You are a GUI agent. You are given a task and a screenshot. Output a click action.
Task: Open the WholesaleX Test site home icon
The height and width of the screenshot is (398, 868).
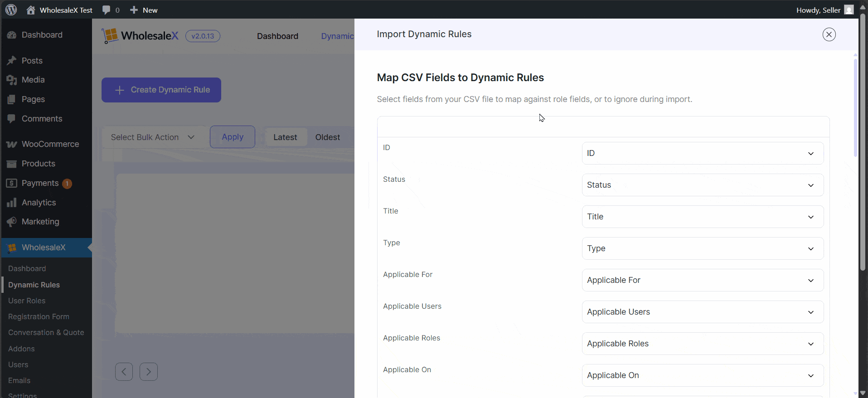(x=31, y=10)
